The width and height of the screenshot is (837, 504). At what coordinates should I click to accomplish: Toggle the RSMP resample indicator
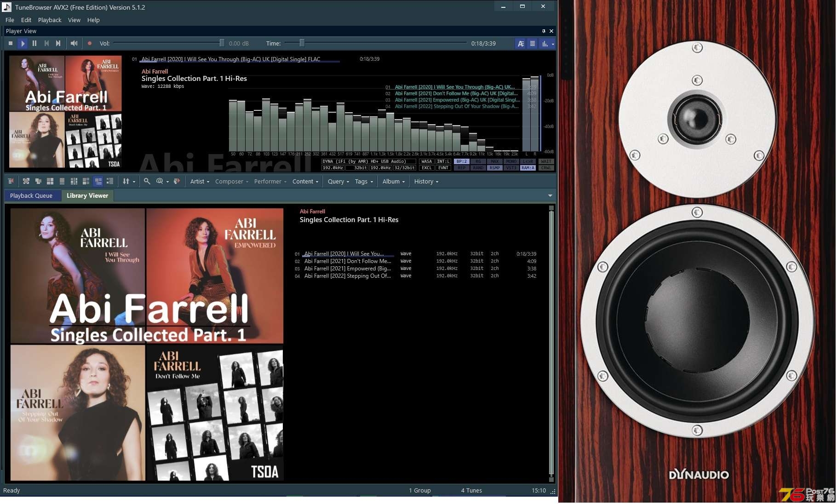495,168
